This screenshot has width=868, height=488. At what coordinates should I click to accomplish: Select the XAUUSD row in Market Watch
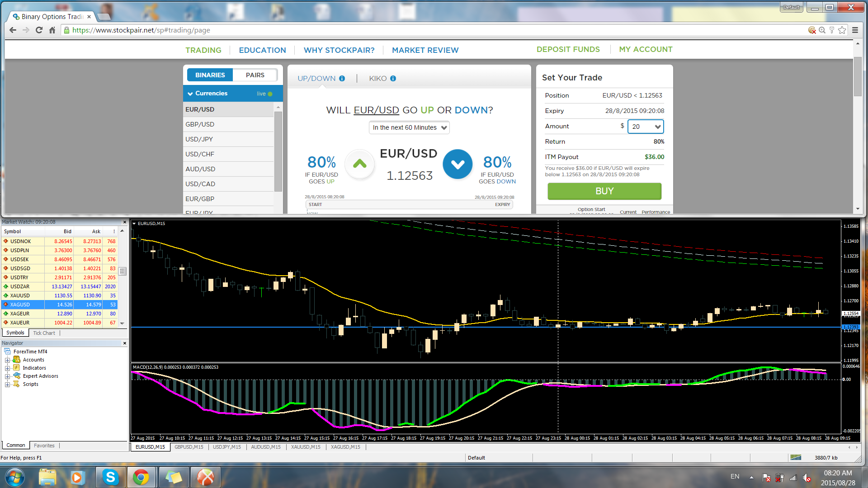pos(60,296)
